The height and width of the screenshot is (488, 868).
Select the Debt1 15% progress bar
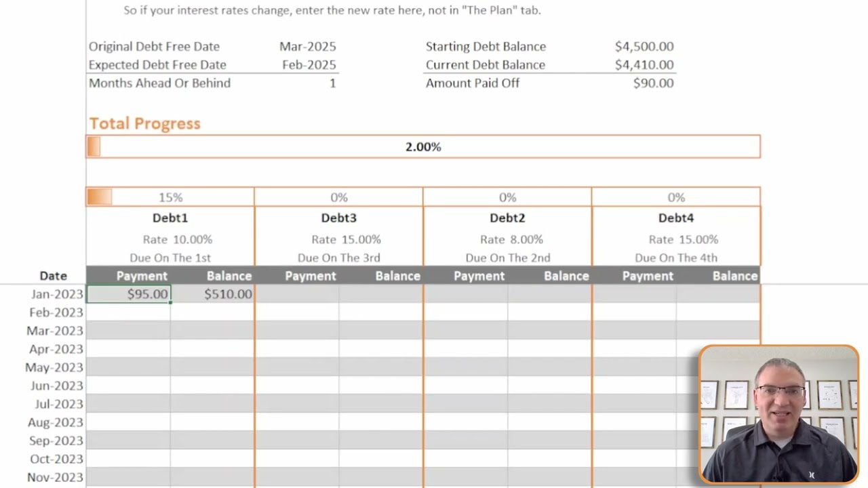coord(170,197)
